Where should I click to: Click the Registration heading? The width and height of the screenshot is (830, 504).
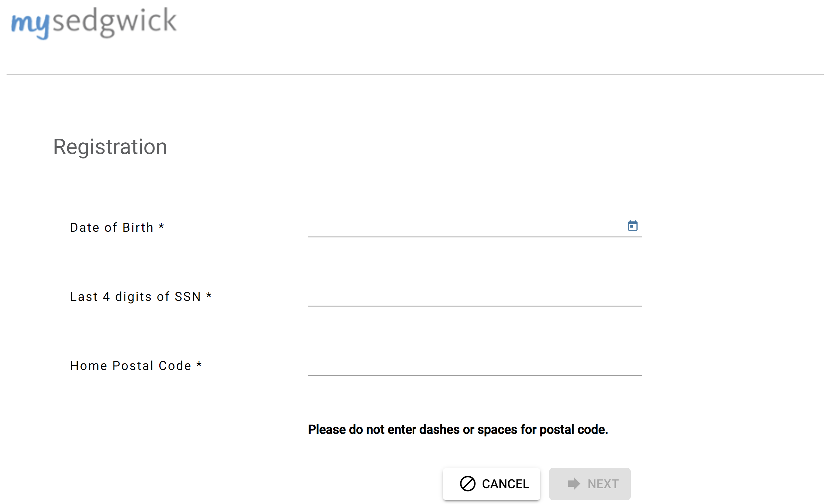click(x=110, y=147)
